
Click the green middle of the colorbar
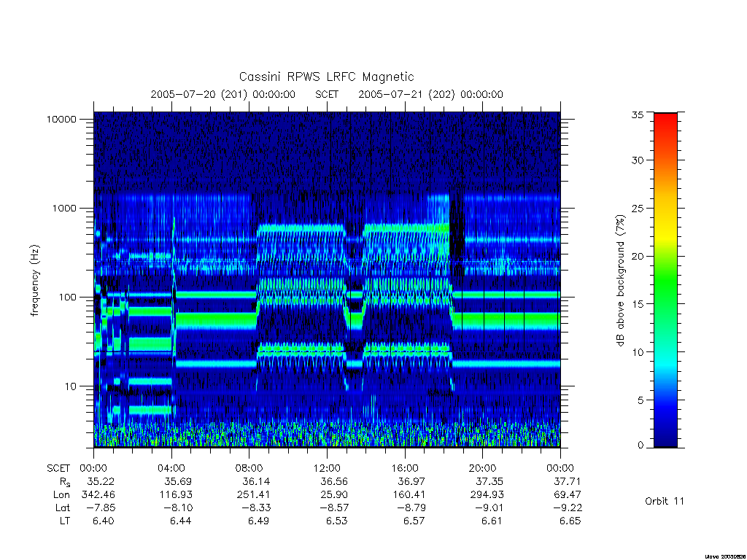[x=665, y=281]
